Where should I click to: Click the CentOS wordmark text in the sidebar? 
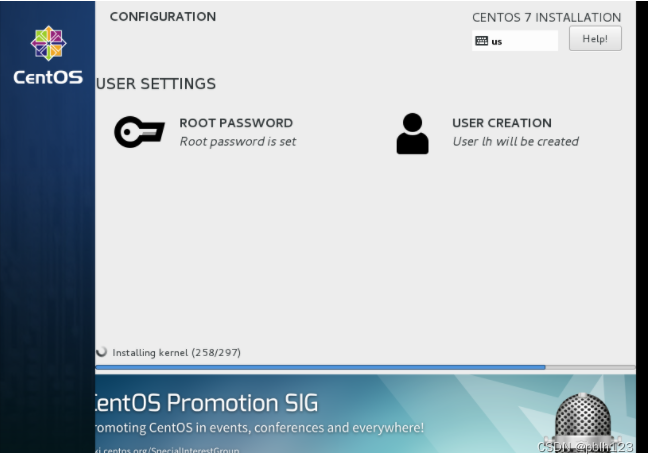coord(48,77)
